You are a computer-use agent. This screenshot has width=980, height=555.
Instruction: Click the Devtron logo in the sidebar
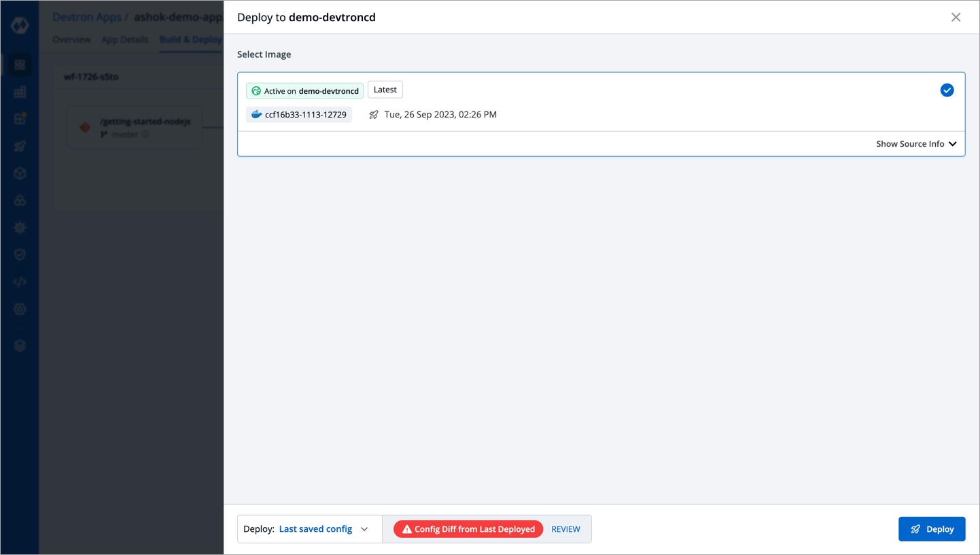(x=20, y=24)
